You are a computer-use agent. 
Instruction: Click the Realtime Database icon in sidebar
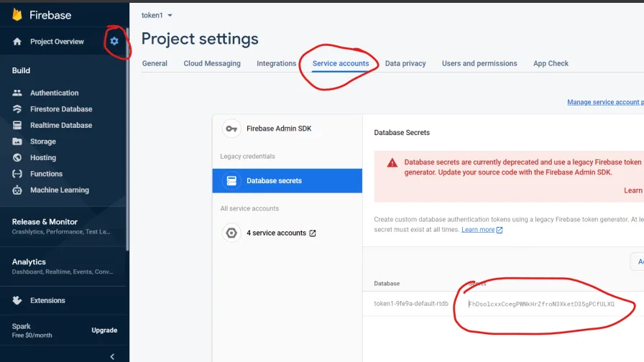coord(17,125)
